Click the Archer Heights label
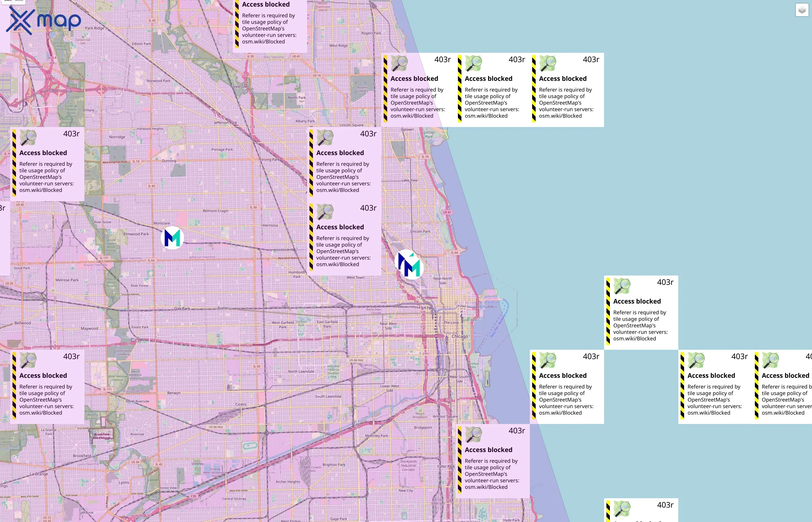The height and width of the screenshot is (522, 812). coord(288,482)
